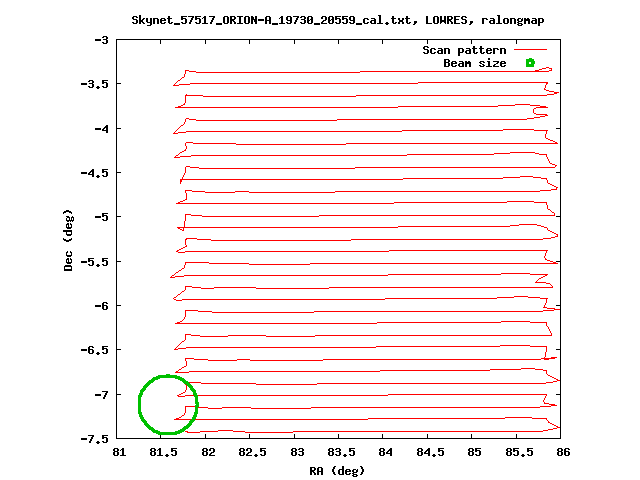Click the Dec tick label -7.5

click(x=95, y=439)
